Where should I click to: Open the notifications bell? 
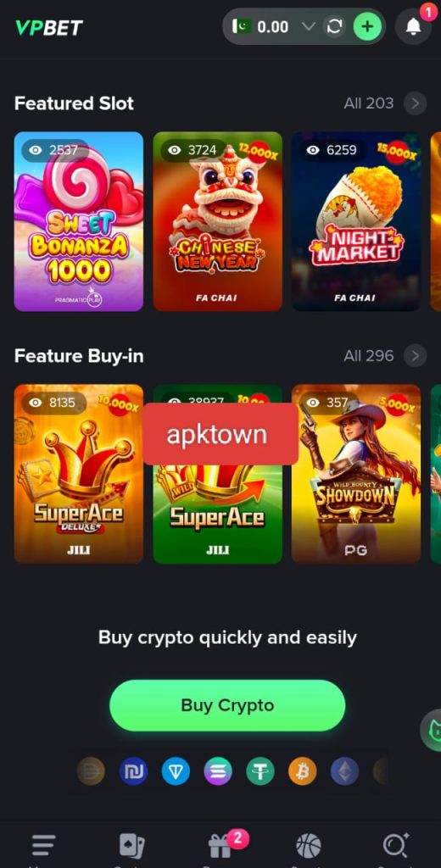[x=413, y=26]
